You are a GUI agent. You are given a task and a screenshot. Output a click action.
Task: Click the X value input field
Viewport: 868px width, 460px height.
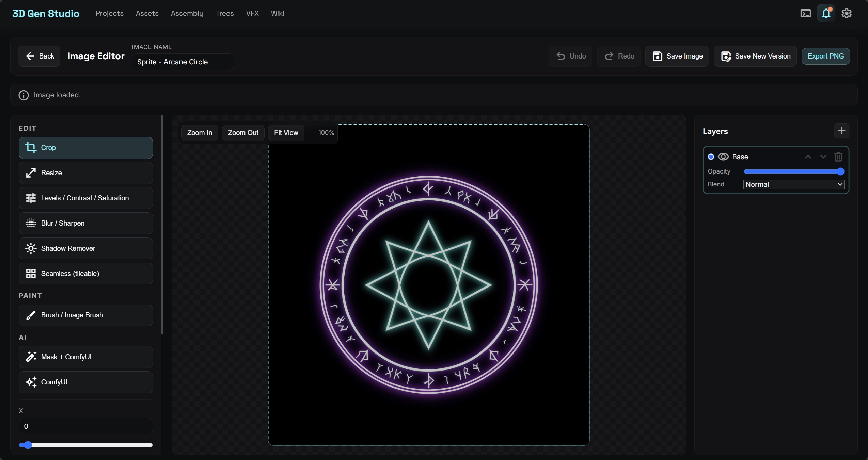[85, 426]
